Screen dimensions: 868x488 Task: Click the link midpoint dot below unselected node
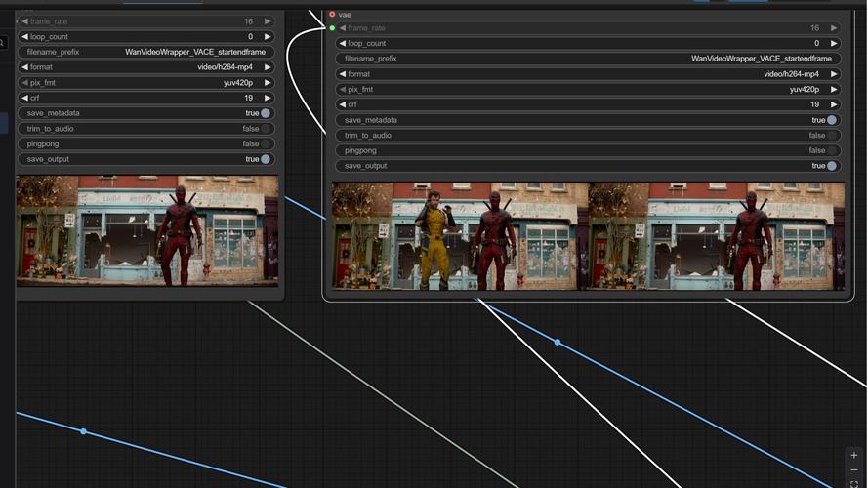pyautogui.click(x=84, y=431)
